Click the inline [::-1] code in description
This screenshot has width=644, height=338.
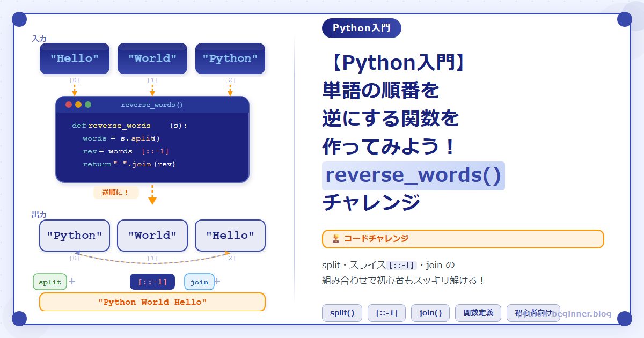401,265
